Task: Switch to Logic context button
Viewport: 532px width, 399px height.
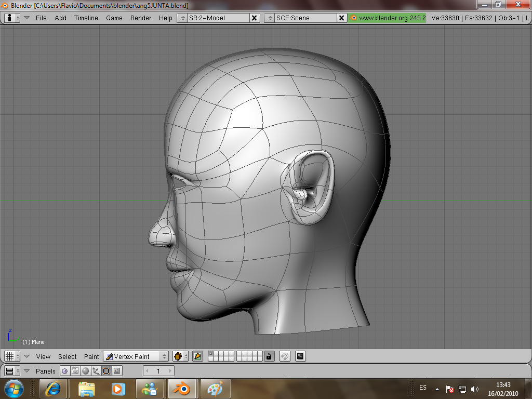Action: click(65, 371)
